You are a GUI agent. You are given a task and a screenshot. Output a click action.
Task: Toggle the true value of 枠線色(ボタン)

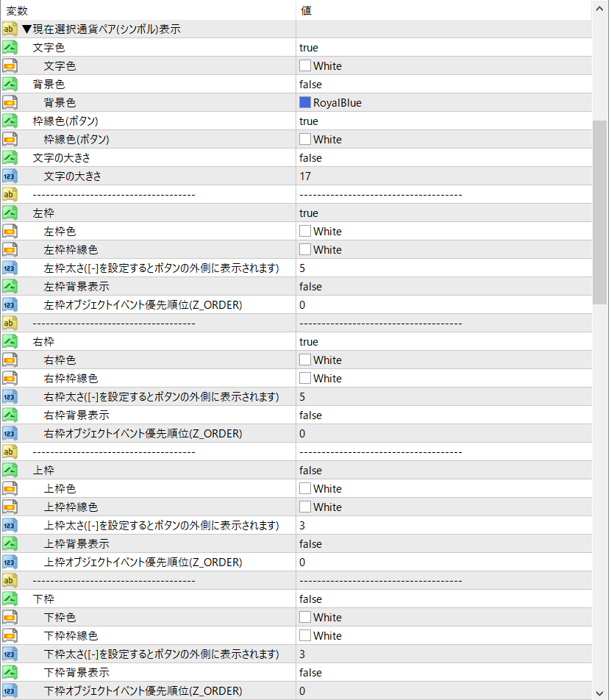(x=308, y=121)
